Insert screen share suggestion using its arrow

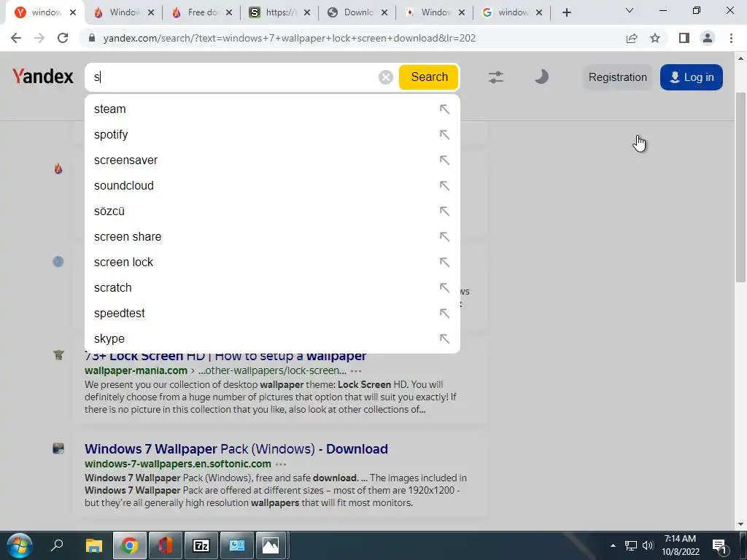coord(444,237)
